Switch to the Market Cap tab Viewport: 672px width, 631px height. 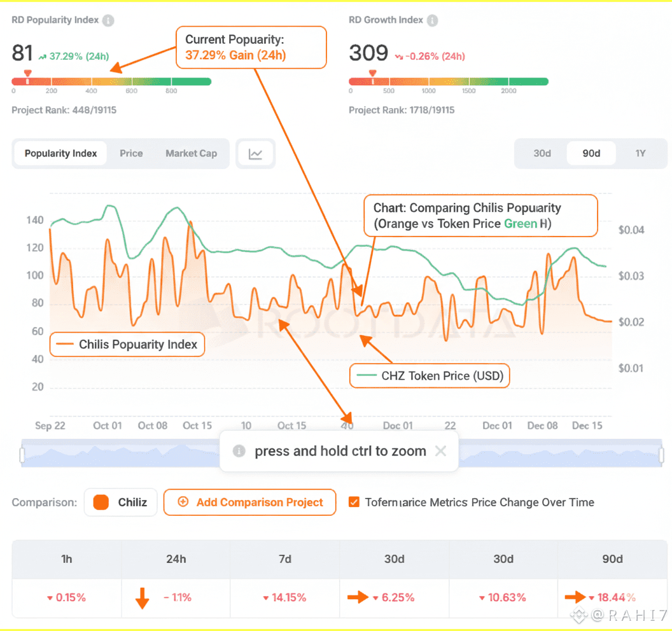191,153
